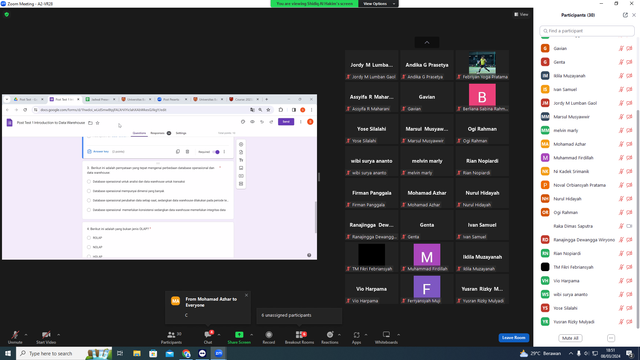Click Mute All in Participants panel

(570, 338)
